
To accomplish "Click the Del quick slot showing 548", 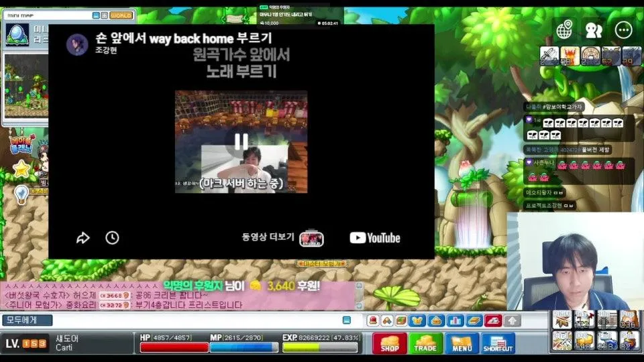I will click(x=584, y=341).
